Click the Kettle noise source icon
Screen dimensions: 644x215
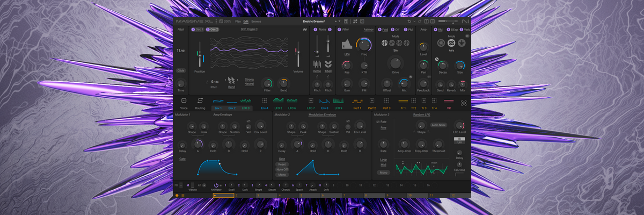[x=317, y=64]
